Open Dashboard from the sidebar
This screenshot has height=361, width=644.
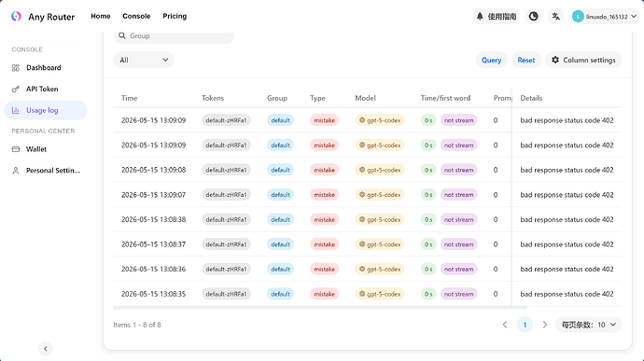click(46, 68)
